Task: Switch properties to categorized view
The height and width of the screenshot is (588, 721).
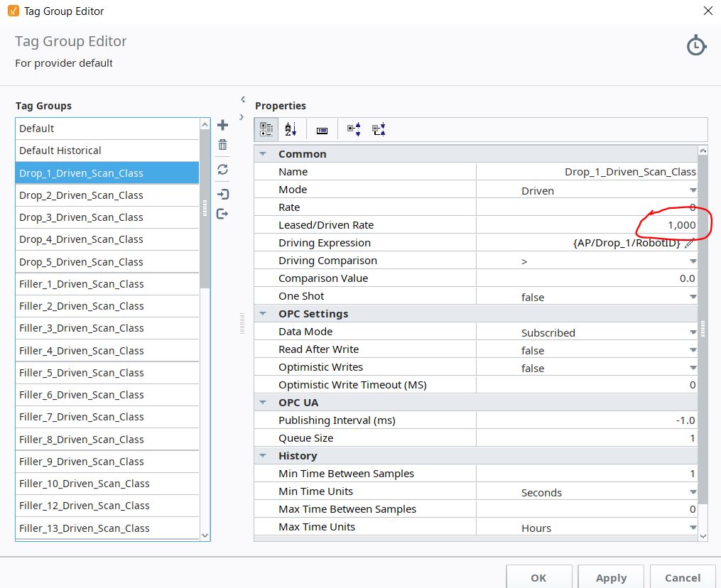Action: pos(266,130)
